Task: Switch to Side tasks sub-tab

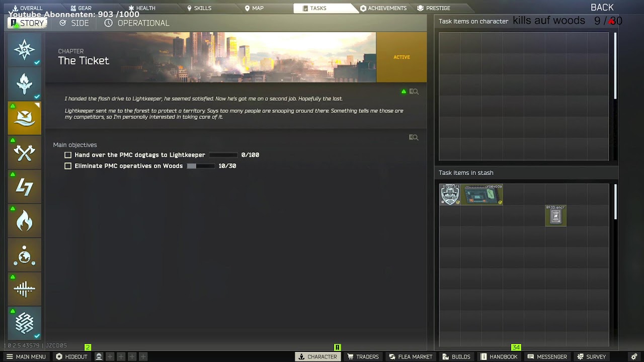Action: 74,23
